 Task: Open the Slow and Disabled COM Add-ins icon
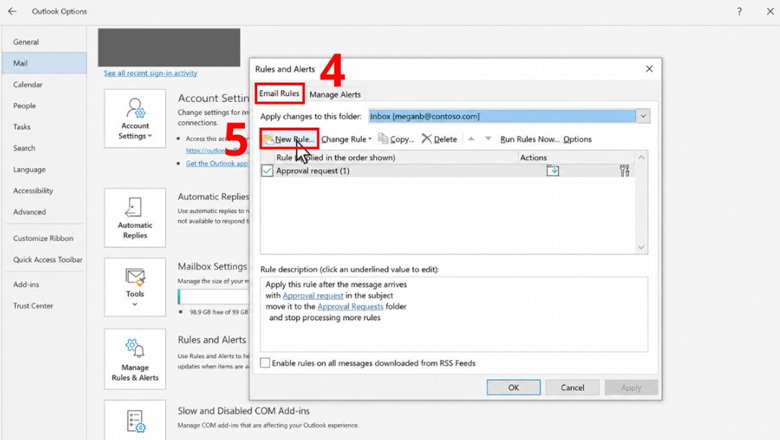tap(135, 420)
